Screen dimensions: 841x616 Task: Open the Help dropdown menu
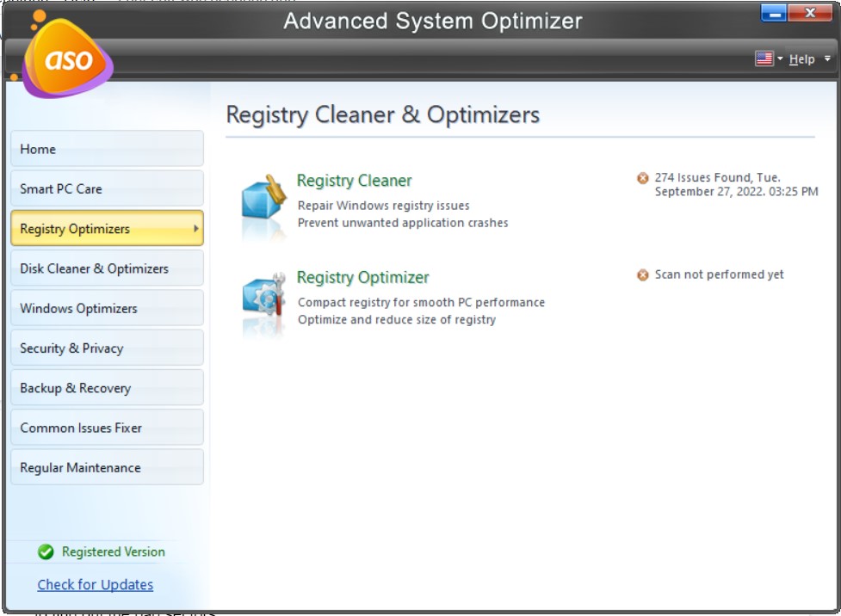tap(802, 59)
